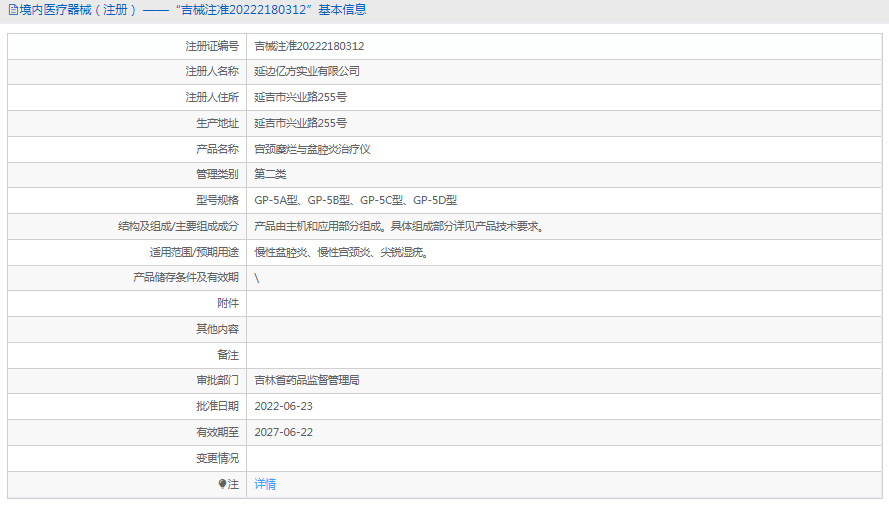Select expiry date 2027-06-22
The height and width of the screenshot is (506, 889).
283,432
